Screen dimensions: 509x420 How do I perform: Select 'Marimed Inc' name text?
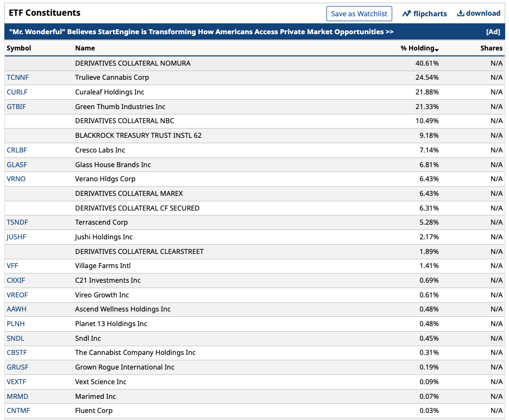96,397
